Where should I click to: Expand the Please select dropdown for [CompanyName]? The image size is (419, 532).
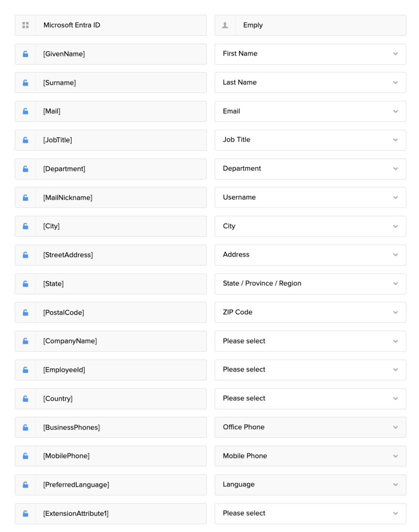[310, 341]
